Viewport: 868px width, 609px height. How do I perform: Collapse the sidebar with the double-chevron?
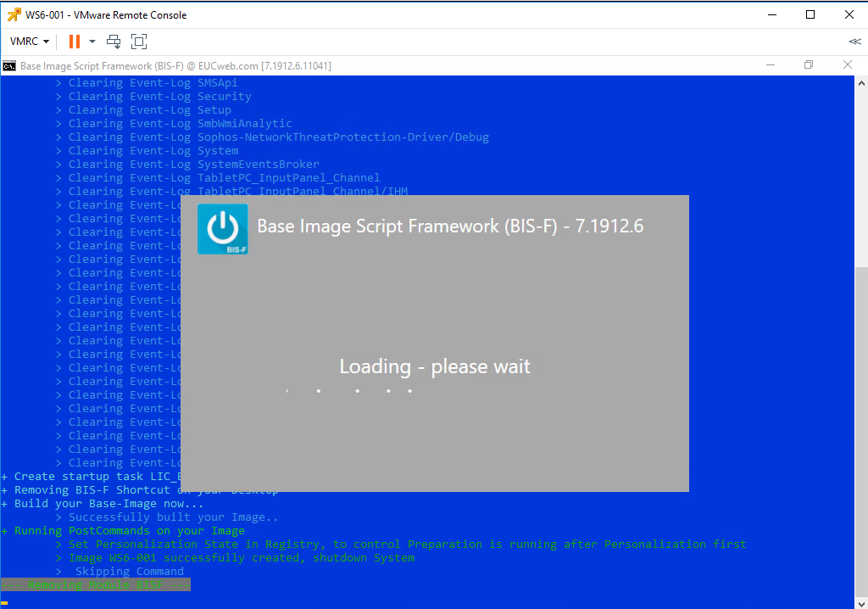[x=854, y=41]
